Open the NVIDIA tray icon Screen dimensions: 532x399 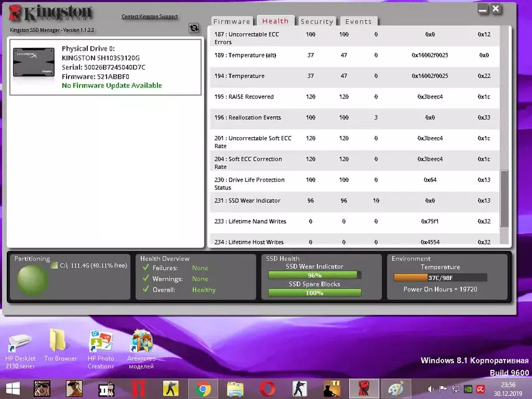[x=468, y=389]
